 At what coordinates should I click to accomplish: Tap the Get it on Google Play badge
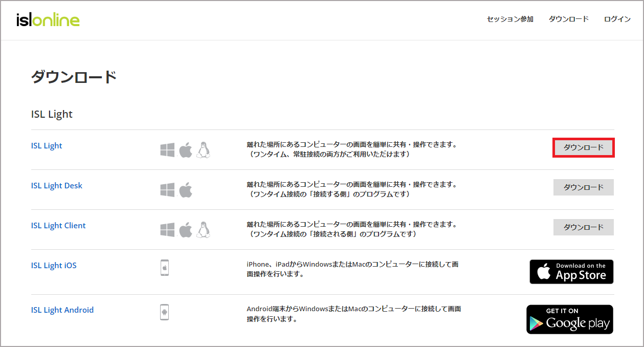(570, 319)
